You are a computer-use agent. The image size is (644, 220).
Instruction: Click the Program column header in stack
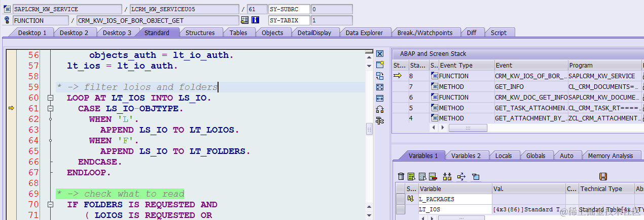point(605,65)
